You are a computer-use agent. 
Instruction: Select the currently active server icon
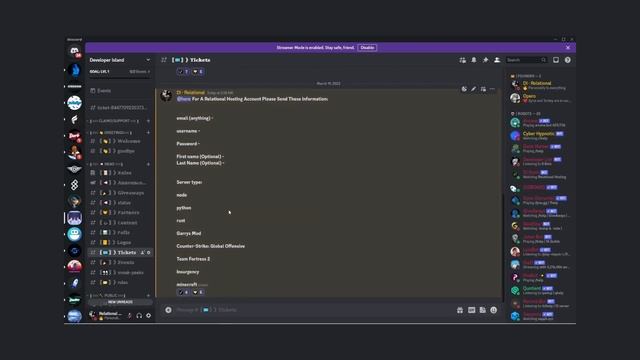click(x=74, y=218)
